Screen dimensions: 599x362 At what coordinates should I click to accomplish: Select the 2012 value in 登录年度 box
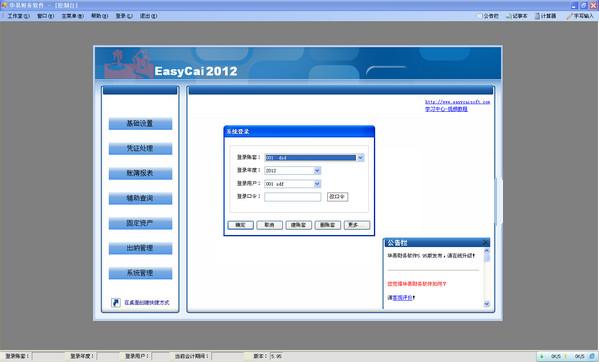(271, 171)
